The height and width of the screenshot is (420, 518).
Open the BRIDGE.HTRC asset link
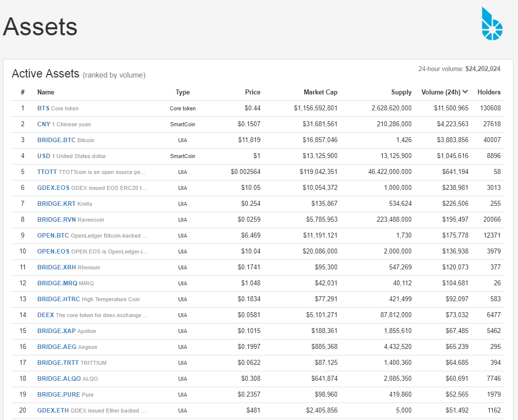[x=59, y=299]
